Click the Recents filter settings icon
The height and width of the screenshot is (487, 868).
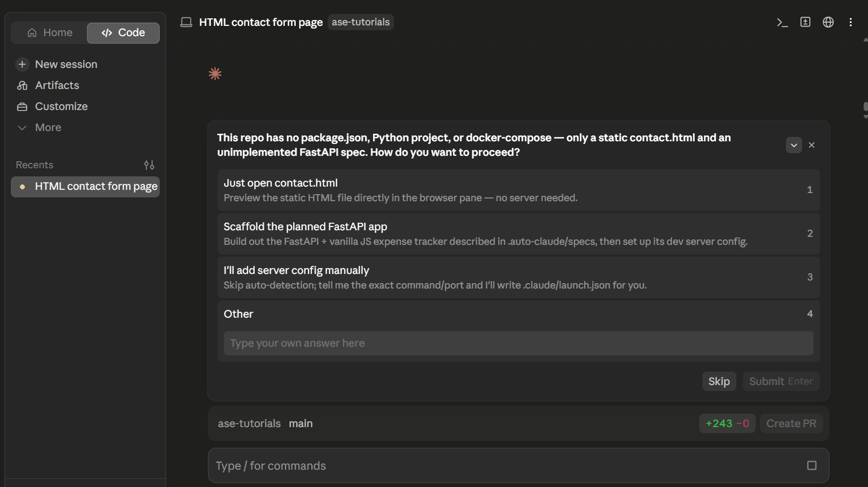149,165
